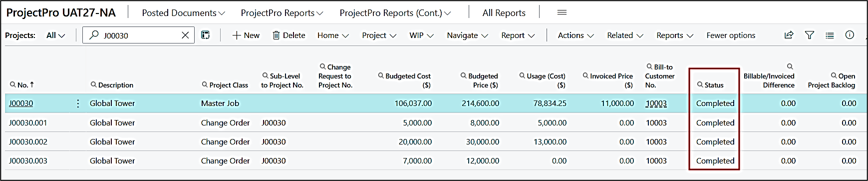
Task: Expand the ProjectPro Reports menu
Action: click(282, 13)
